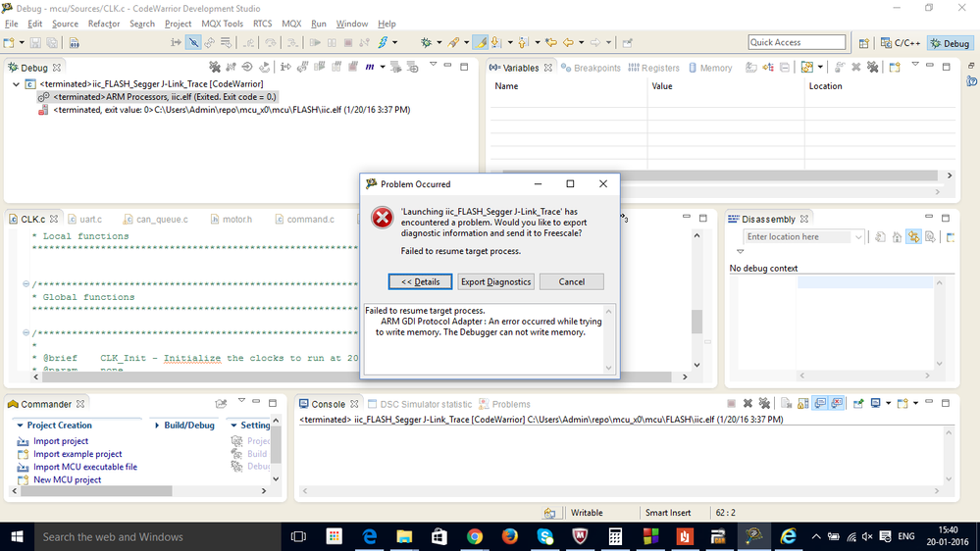The width and height of the screenshot is (980, 551).
Task: Open the Variables layout dropdown arrow
Action: coord(820,67)
